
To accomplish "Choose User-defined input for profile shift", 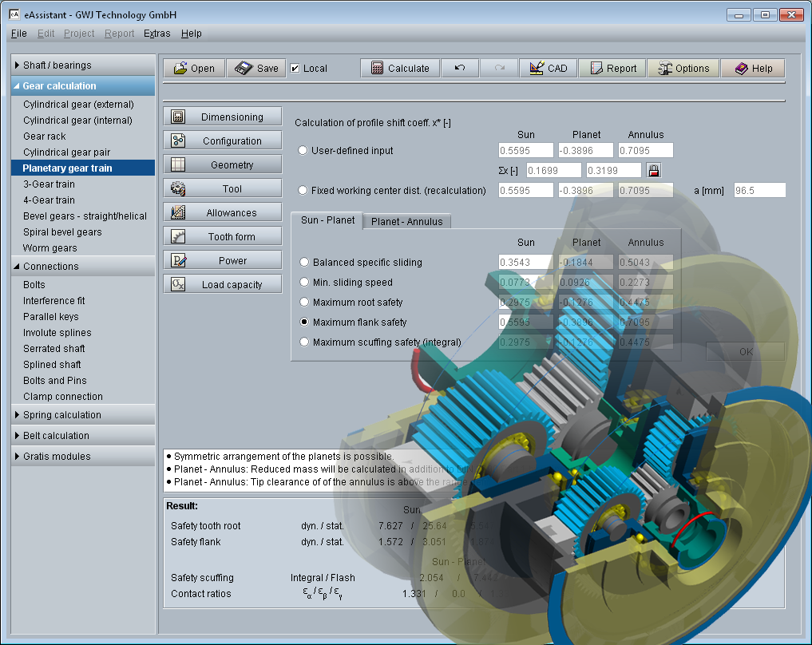I will pos(303,150).
